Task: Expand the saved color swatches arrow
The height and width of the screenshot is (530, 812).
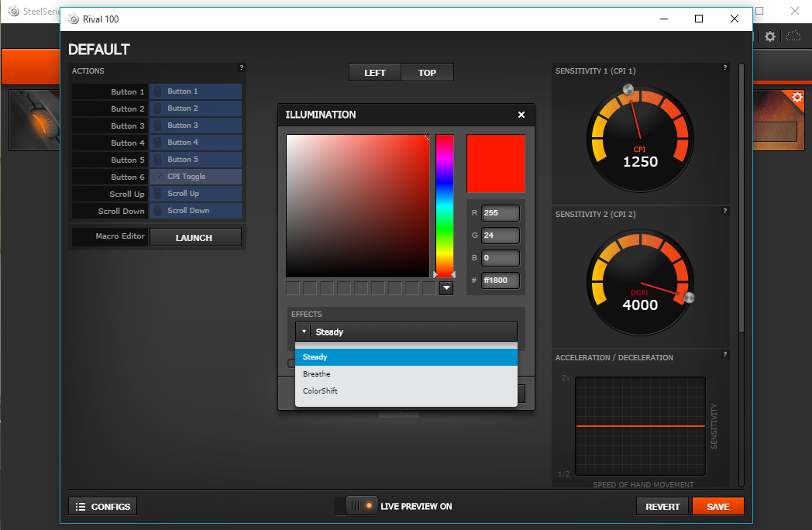Action: 446,288
